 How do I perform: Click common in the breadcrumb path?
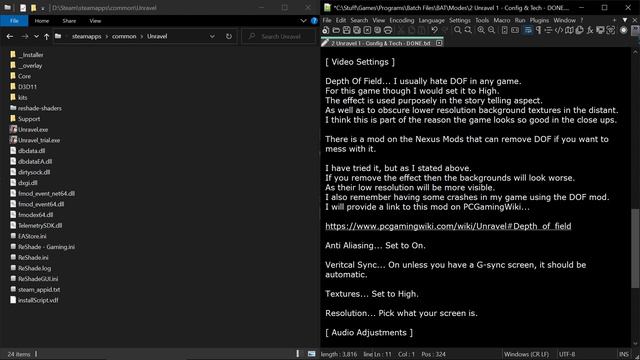point(124,36)
